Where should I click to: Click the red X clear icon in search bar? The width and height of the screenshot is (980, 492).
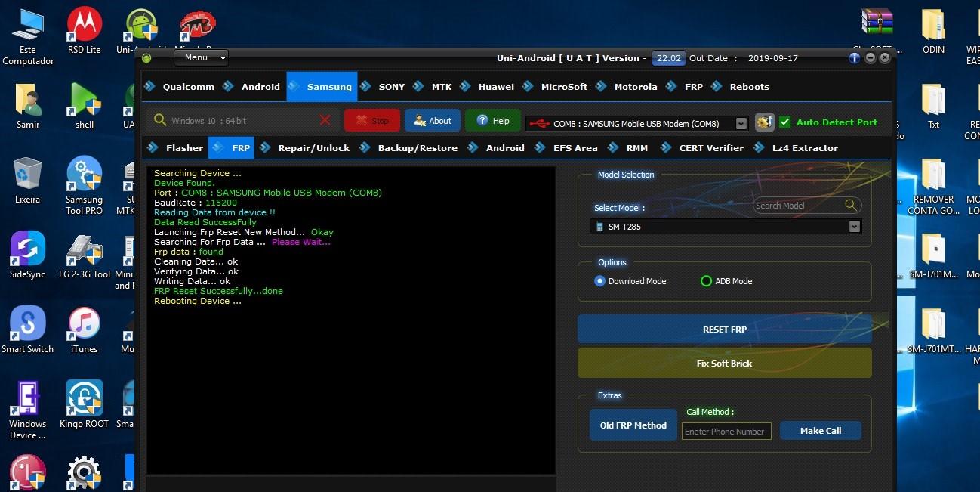point(325,120)
